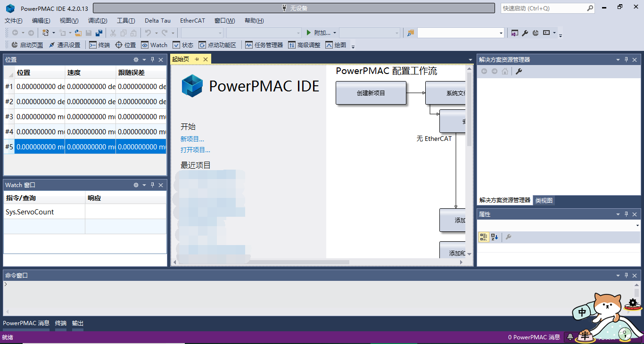Open the 调试(D) menu
Image resolution: width=644 pixels, height=344 pixels.
click(98, 21)
